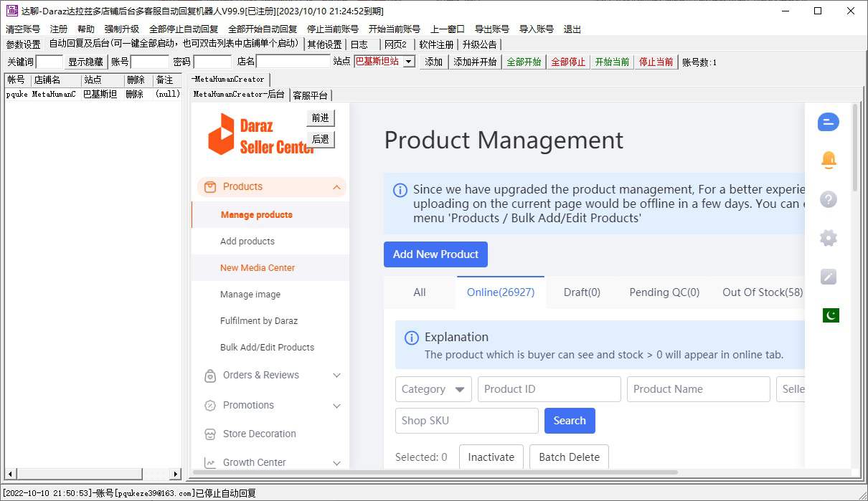Collapse the Products menu section
Viewport: 868px width, 501px height.
pos(336,187)
